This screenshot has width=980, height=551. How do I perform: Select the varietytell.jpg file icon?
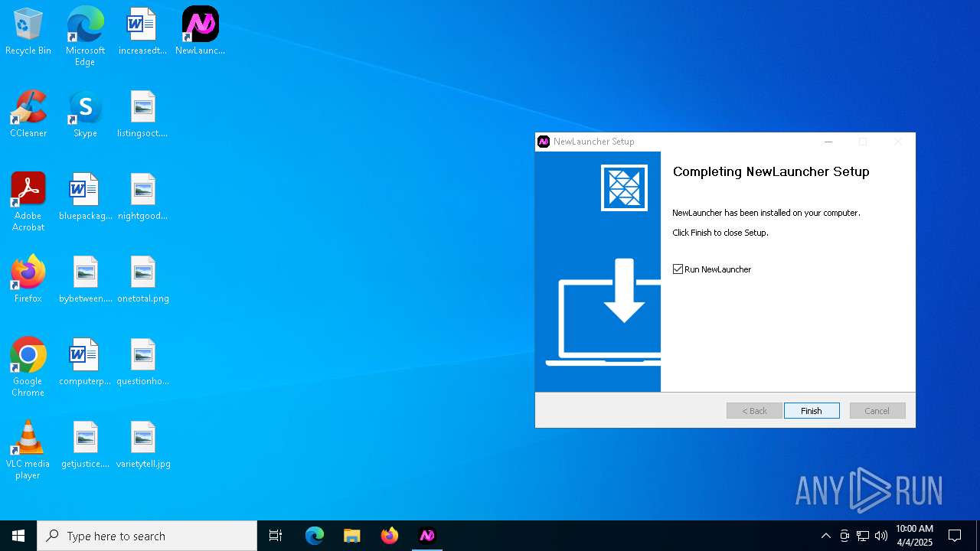pyautogui.click(x=142, y=445)
